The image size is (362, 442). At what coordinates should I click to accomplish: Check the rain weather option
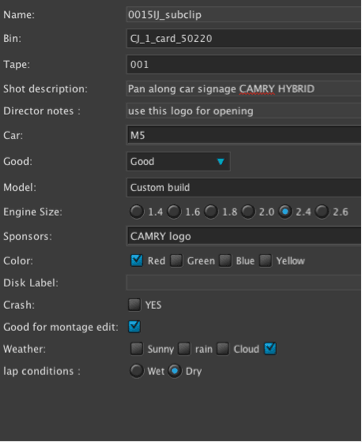(x=184, y=349)
